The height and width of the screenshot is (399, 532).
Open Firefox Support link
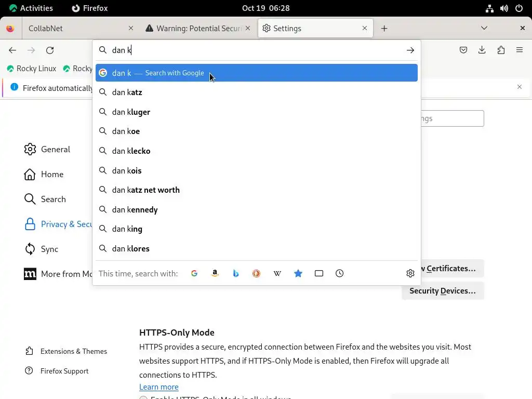[57, 371]
